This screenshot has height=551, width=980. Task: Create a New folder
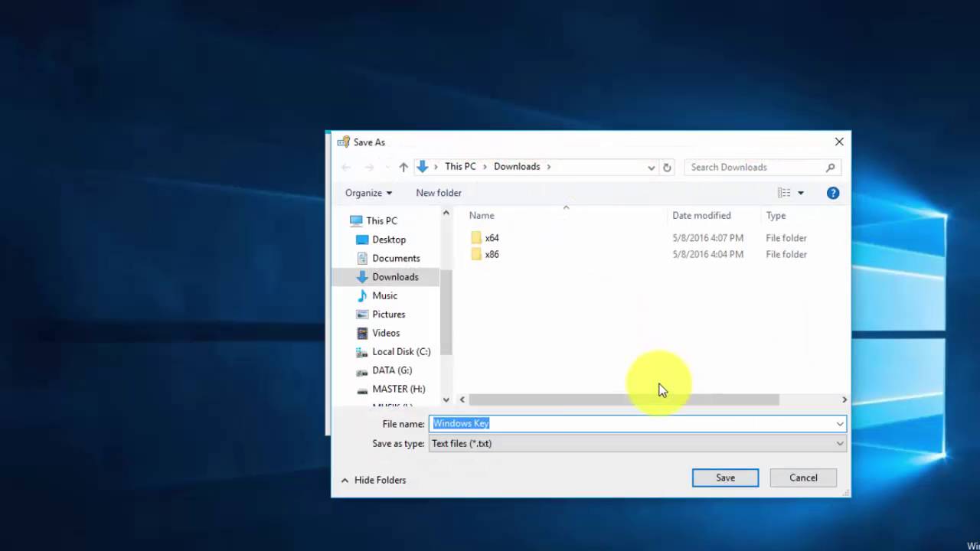coord(439,193)
